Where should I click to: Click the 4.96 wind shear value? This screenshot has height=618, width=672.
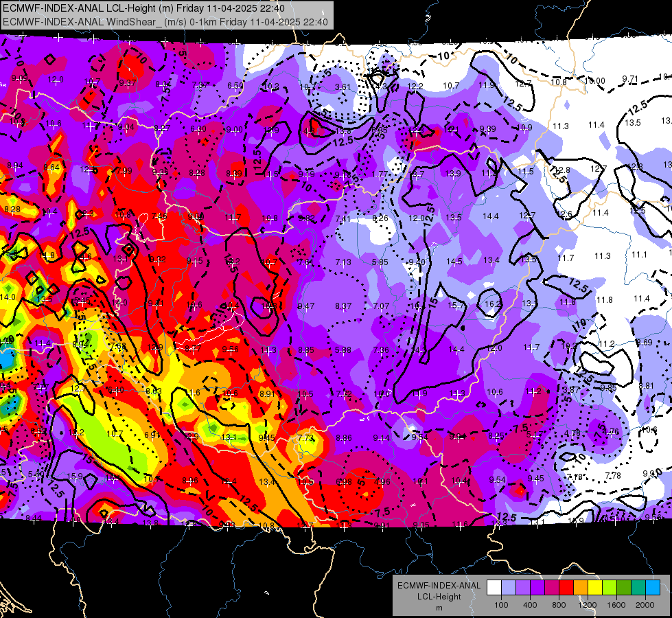[x=382, y=481]
